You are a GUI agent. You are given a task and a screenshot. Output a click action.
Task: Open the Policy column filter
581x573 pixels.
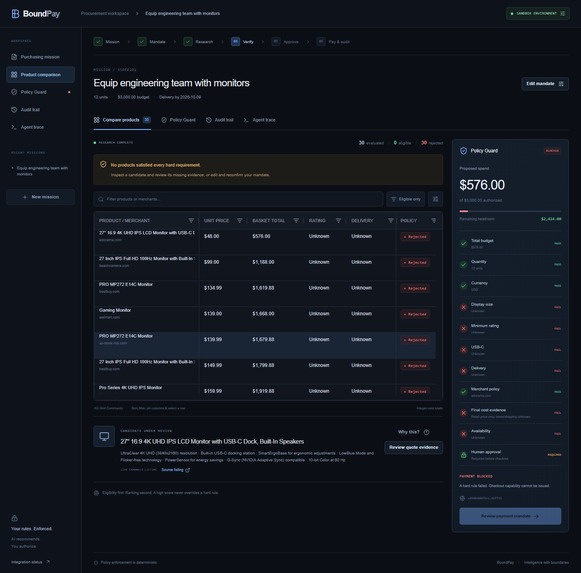click(434, 221)
